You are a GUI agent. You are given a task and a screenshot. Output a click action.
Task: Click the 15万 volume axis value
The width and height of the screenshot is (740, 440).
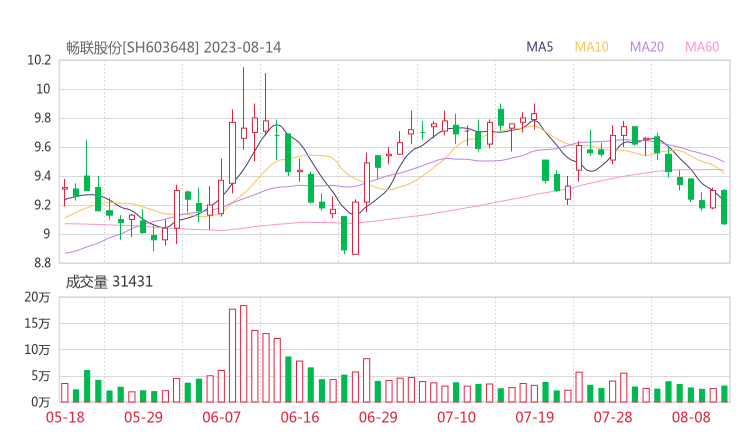37,323
